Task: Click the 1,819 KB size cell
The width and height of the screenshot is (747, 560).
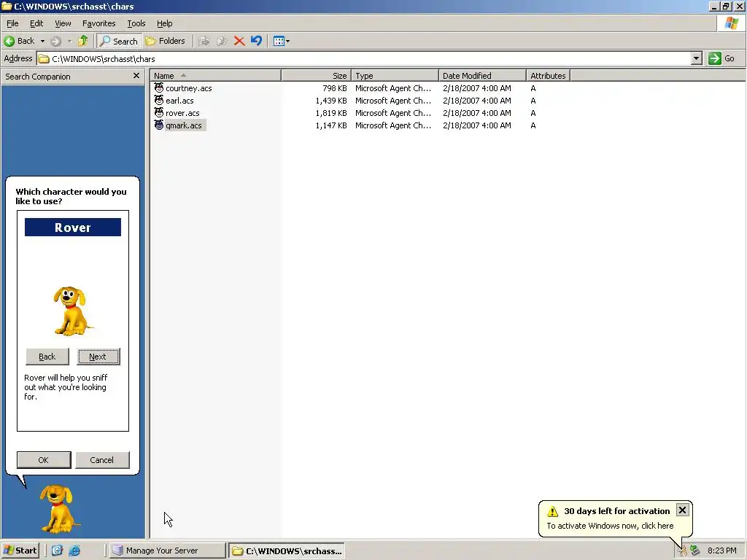Action: pyautogui.click(x=331, y=113)
